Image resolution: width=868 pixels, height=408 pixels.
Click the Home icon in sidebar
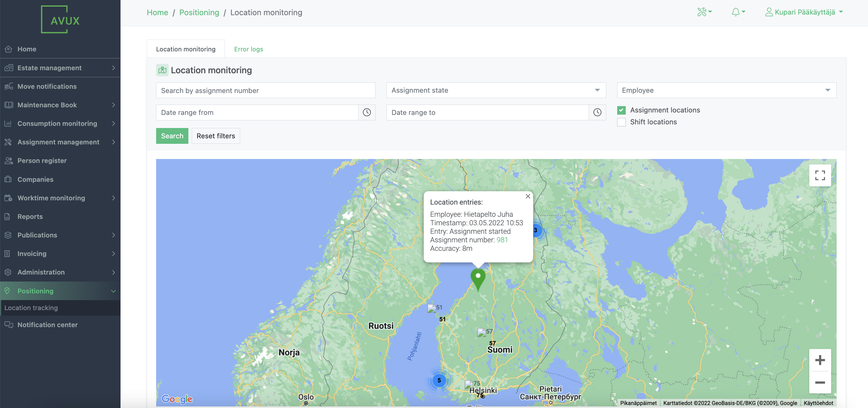pyautogui.click(x=9, y=49)
